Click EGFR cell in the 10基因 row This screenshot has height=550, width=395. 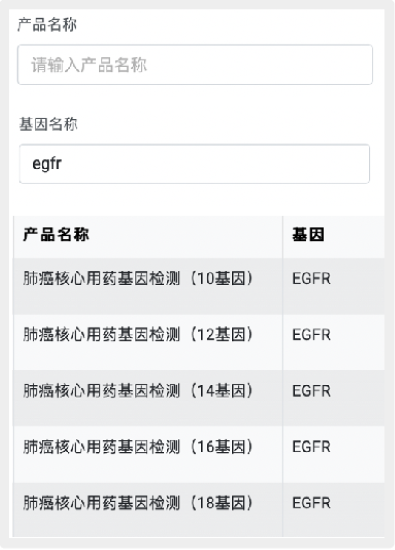pyautogui.click(x=312, y=279)
